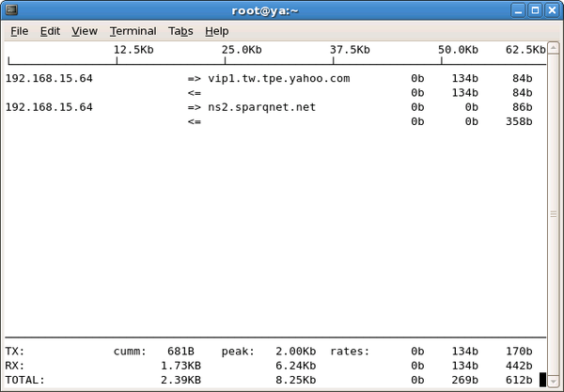
Task: Click the 25.0Kb scale label
Action: click(x=242, y=50)
